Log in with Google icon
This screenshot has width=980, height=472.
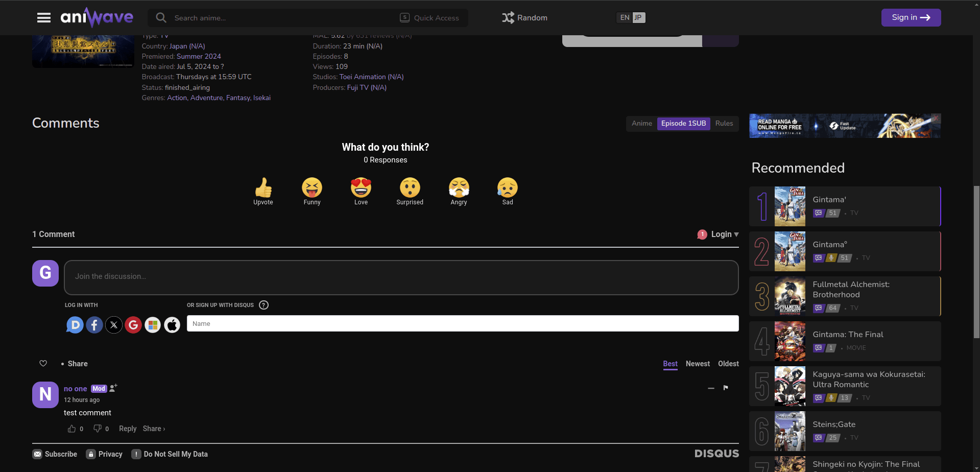coord(133,325)
